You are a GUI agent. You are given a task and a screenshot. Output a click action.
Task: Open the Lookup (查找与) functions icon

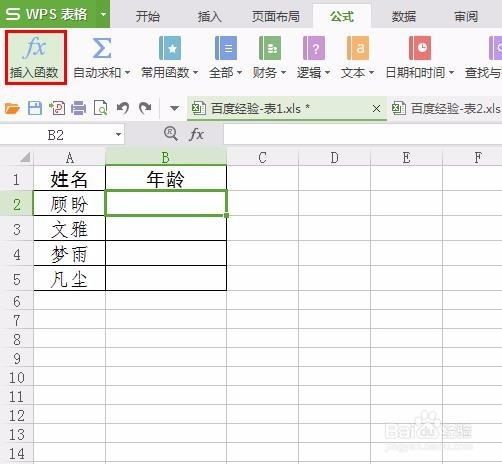pos(495,48)
